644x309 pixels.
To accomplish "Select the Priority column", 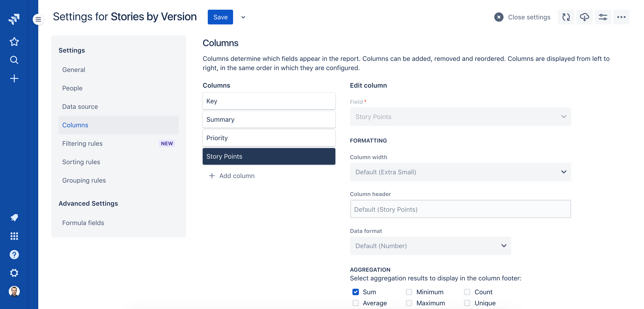I will 269,138.
